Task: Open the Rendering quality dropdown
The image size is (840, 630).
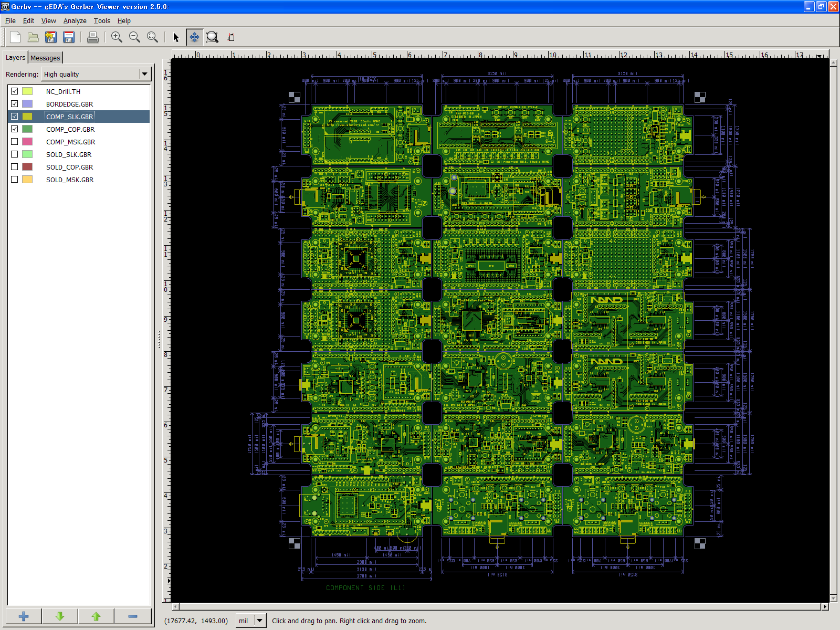Action: tap(144, 74)
